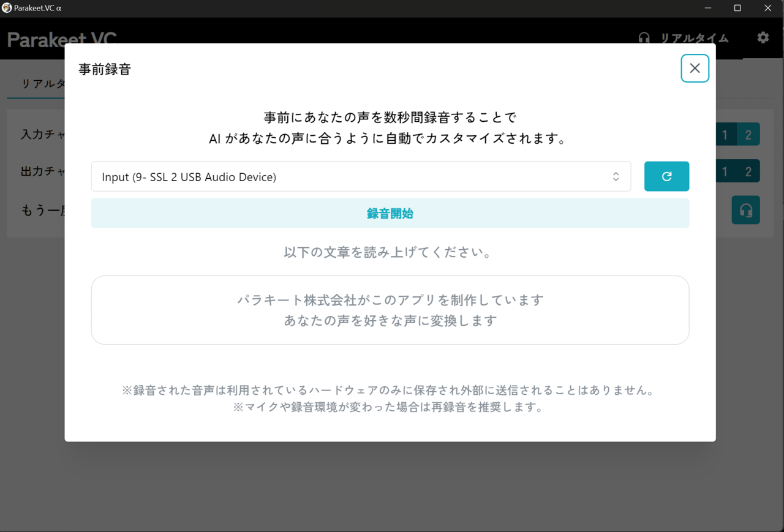
Task: Click the refresh device list icon button
Action: [666, 176]
